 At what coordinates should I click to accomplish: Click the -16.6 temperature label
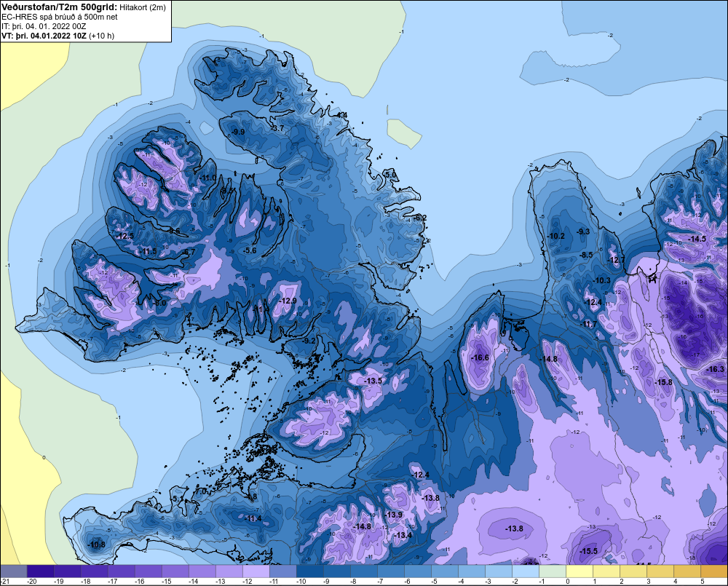(480, 357)
